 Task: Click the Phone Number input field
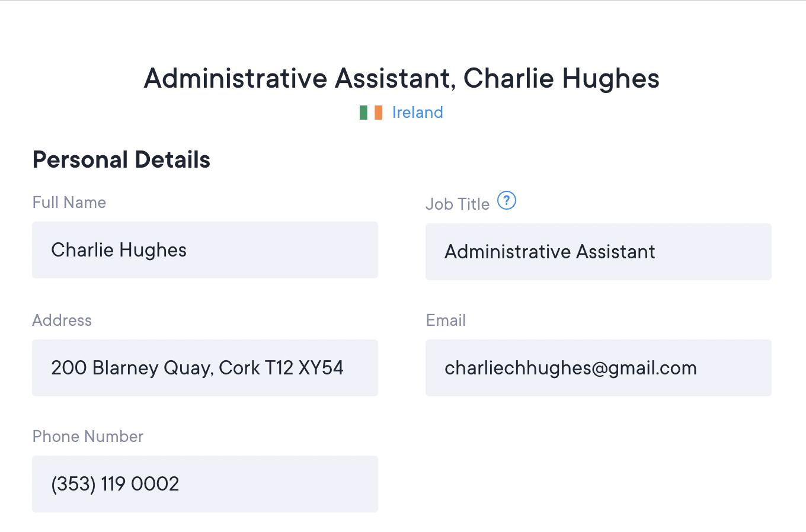205,484
